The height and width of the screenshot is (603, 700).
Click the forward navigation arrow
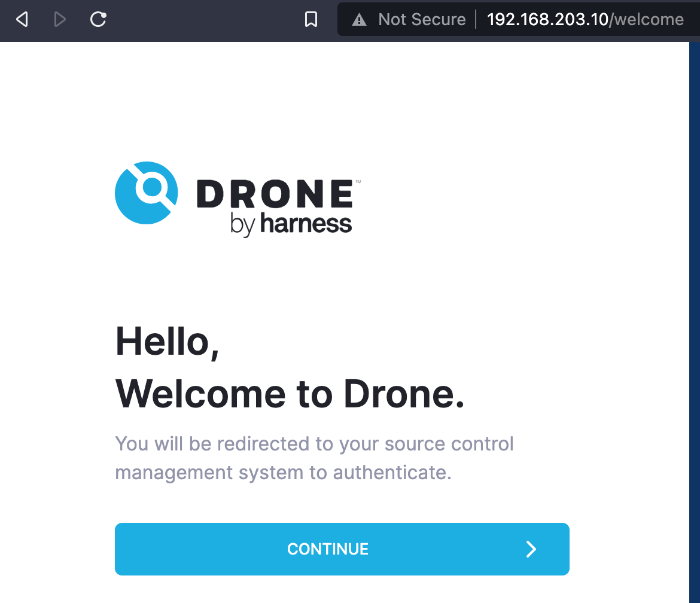pos(59,19)
